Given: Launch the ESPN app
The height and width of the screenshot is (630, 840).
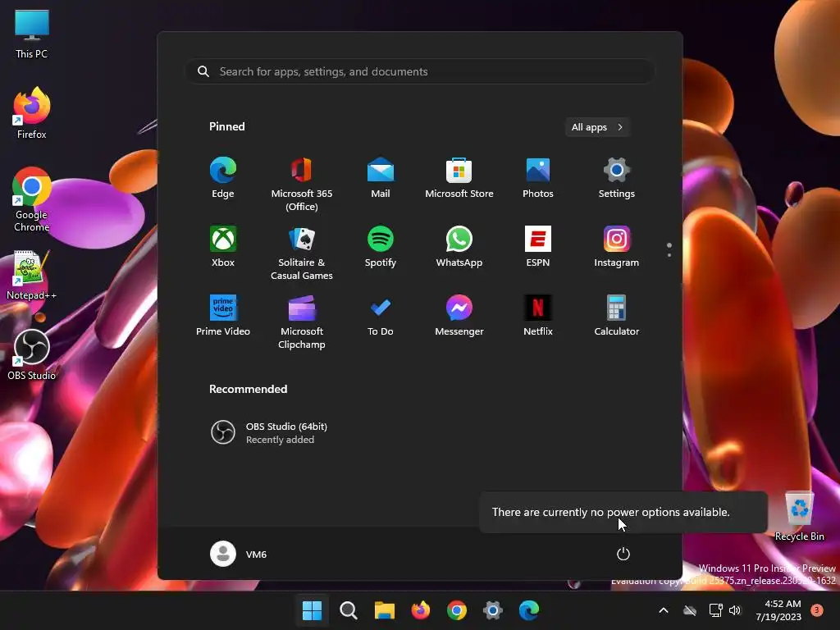Looking at the screenshot, I should point(538,247).
